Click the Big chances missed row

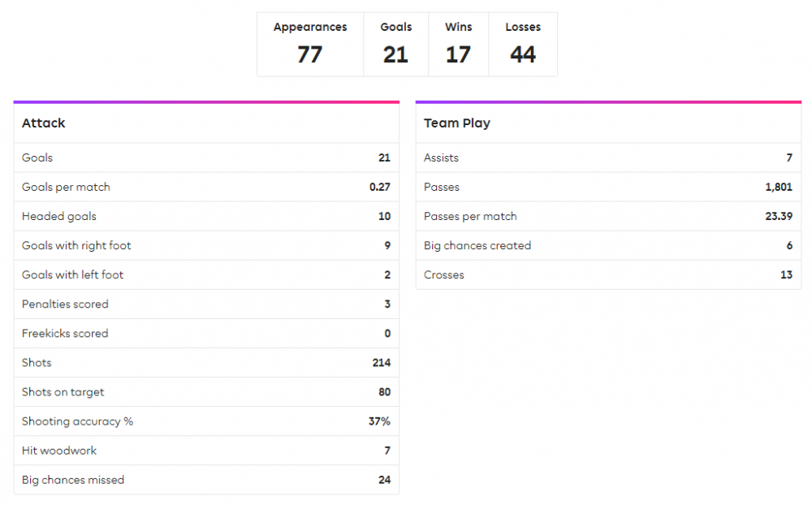coord(206,480)
